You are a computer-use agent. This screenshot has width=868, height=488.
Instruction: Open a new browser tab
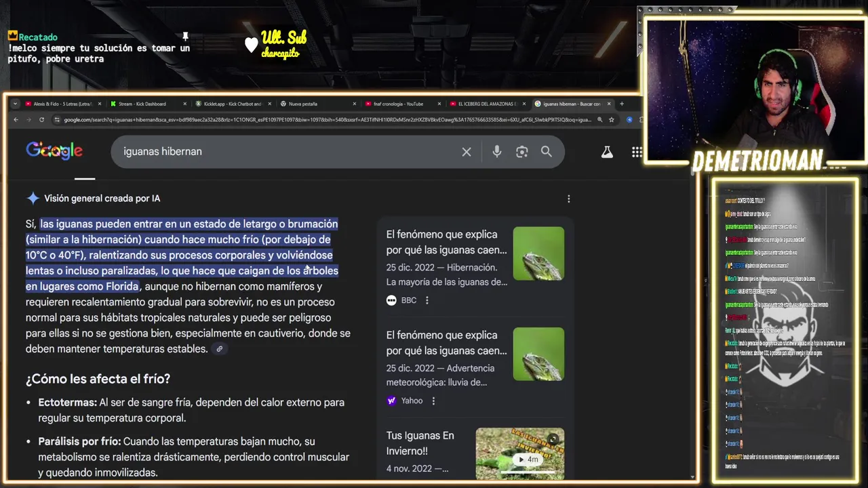pos(621,104)
